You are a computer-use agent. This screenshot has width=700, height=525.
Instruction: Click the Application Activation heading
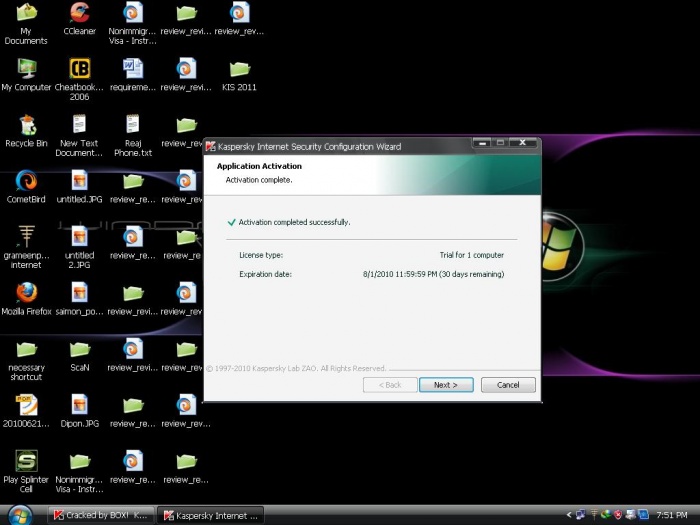259,166
